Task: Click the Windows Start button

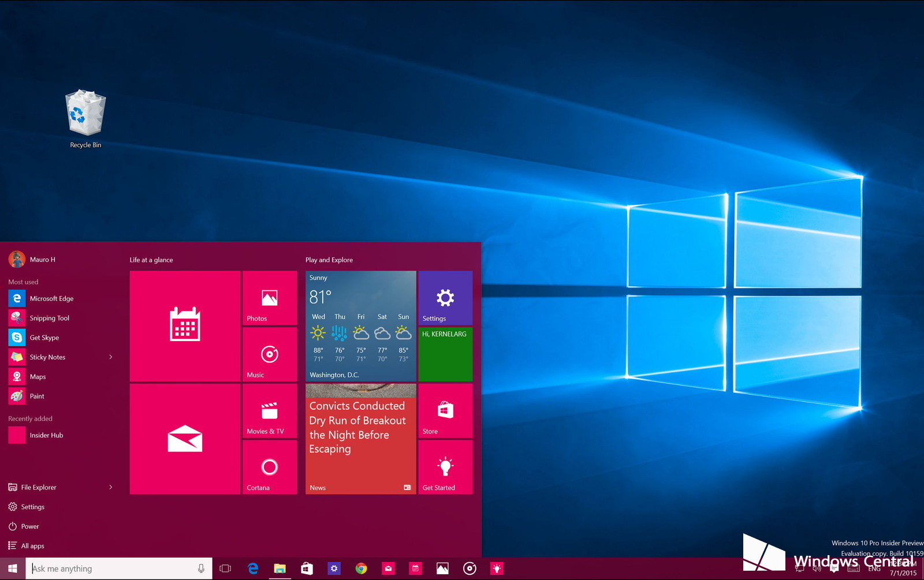Action: click(13, 568)
